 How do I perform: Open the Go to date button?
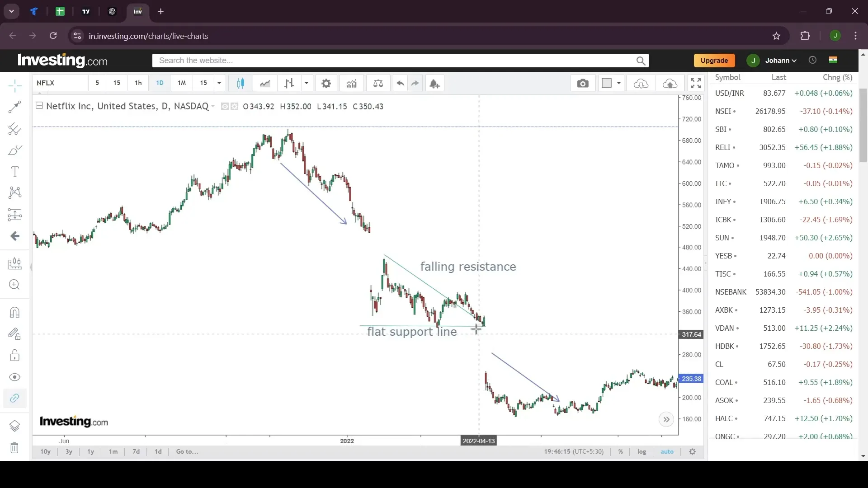187,451
